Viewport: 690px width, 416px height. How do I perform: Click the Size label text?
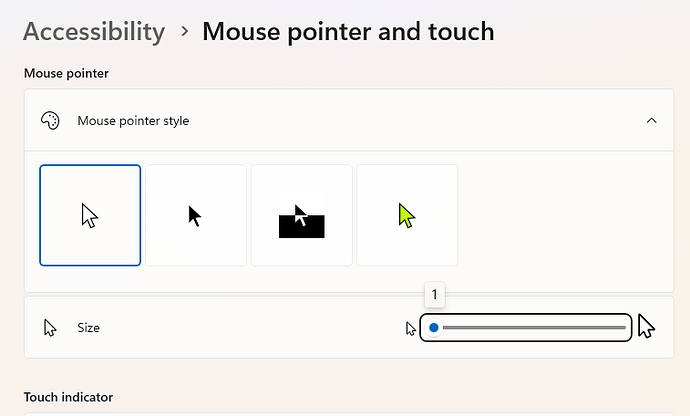(88, 328)
